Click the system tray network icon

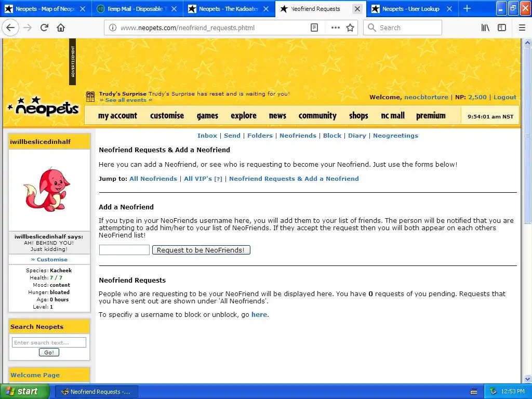(x=493, y=392)
